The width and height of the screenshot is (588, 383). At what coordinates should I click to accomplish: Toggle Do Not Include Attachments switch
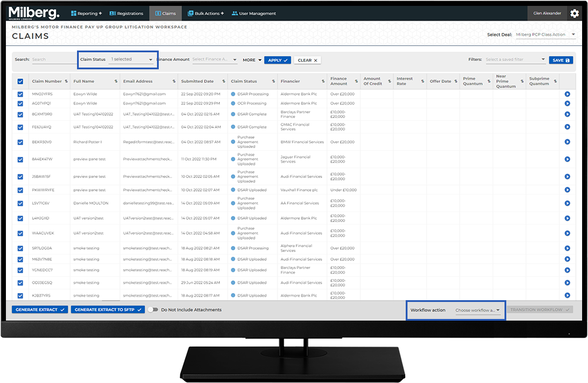pos(153,310)
